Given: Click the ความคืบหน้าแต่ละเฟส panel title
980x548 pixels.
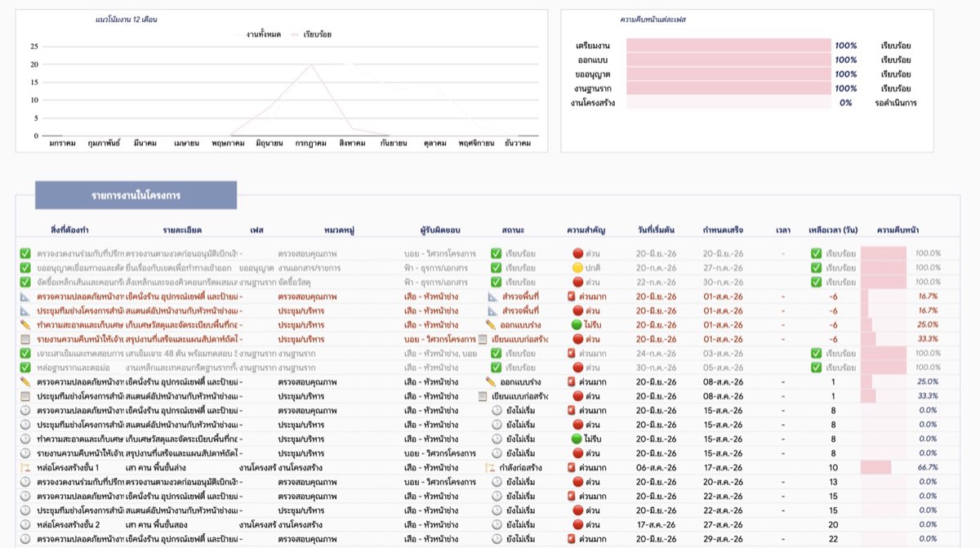Looking at the screenshot, I should point(653,19).
